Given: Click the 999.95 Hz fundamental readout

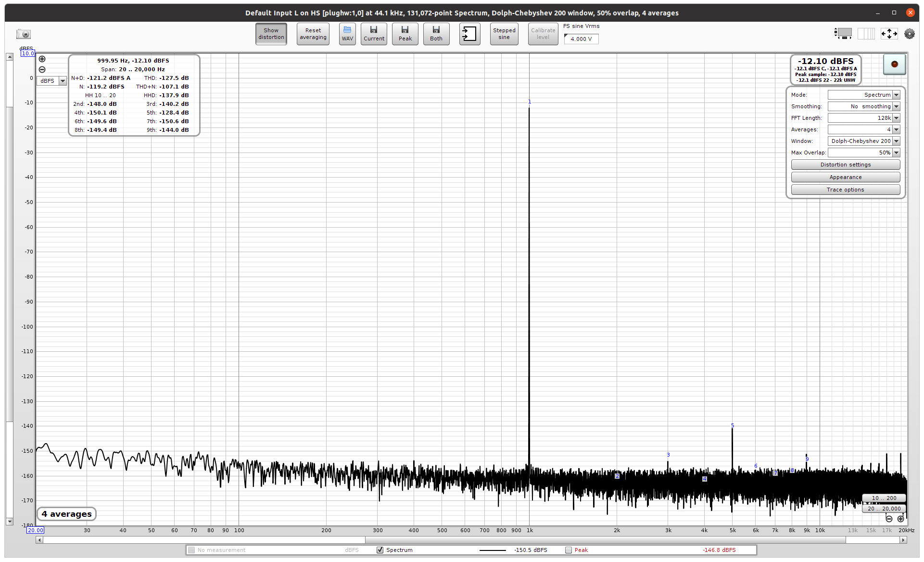Looking at the screenshot, I should (133, 61).
